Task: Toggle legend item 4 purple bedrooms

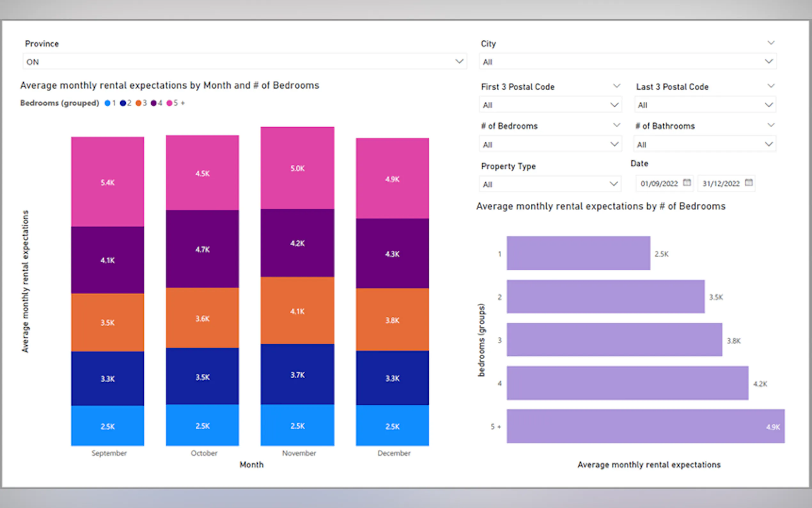Action: coord(154,103)
